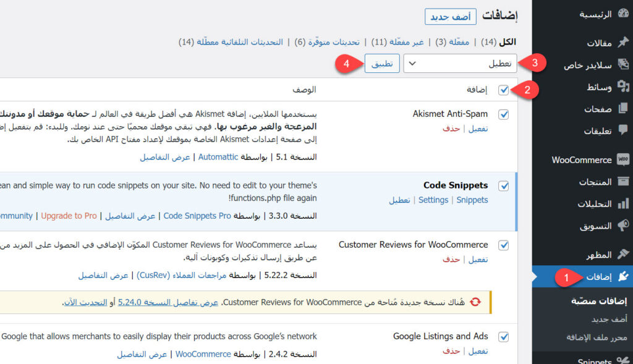Click the comment bubble icon beside تعليقات
The width and height of the screenshot is (633, 364).
click(x=623, y=130)
